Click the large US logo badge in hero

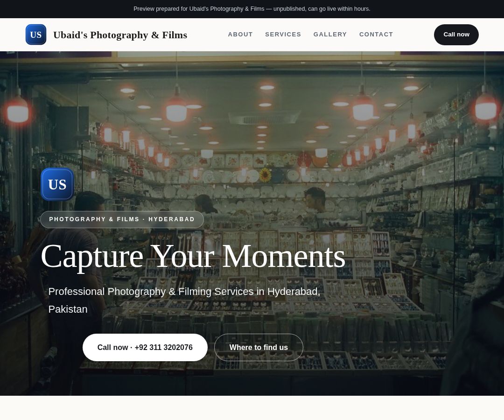57,184
